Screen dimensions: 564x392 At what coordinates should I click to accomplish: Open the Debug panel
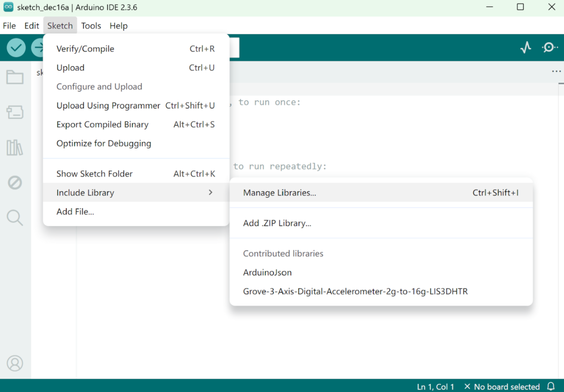coord(15,182)
